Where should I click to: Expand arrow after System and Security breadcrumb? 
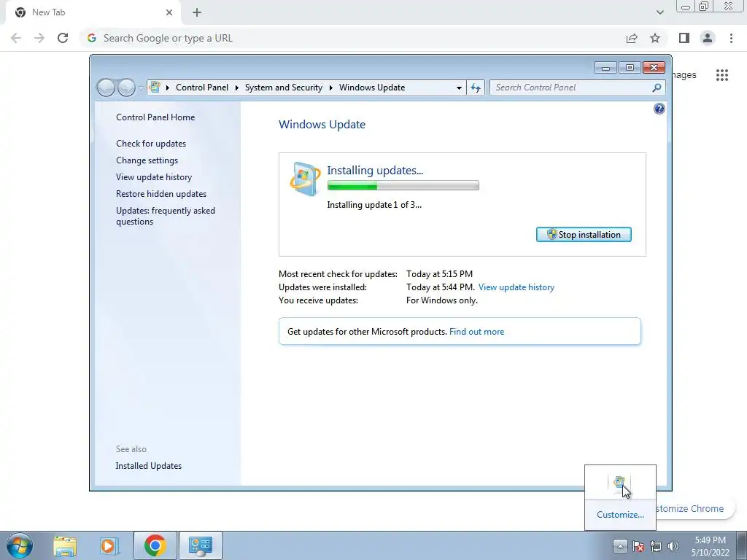click(x=330, y=88)
